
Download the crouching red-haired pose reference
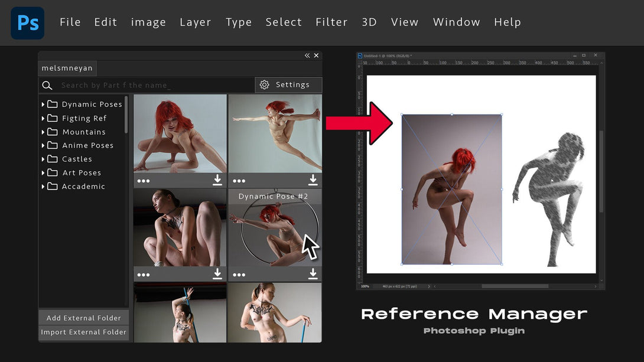tap(217, 180)
